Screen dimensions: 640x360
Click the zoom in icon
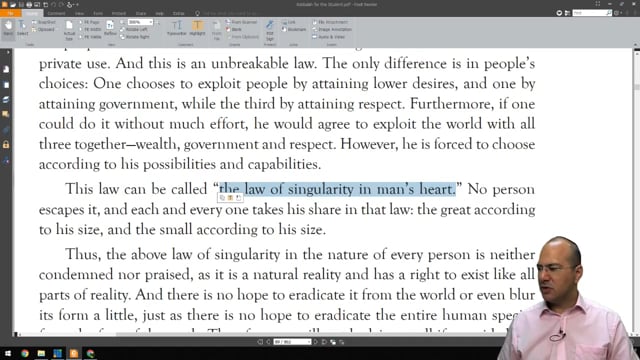click(158, 22)
